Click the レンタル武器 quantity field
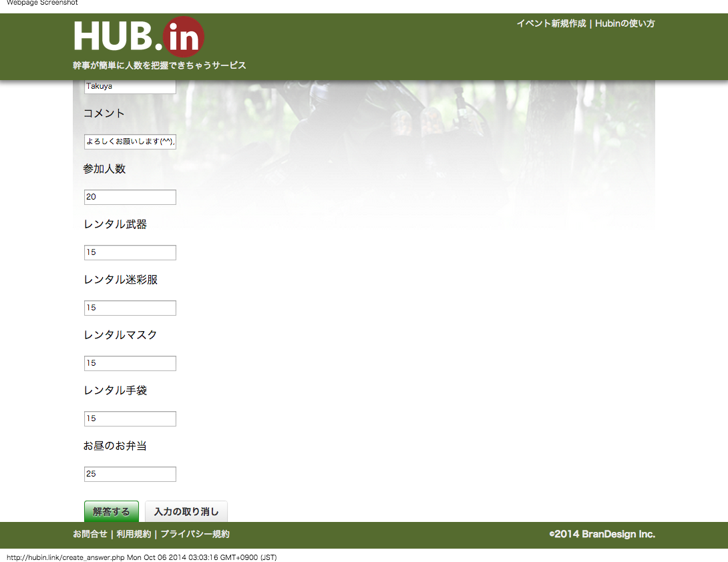Screen dimensions: 728x562 click(130, 252)
